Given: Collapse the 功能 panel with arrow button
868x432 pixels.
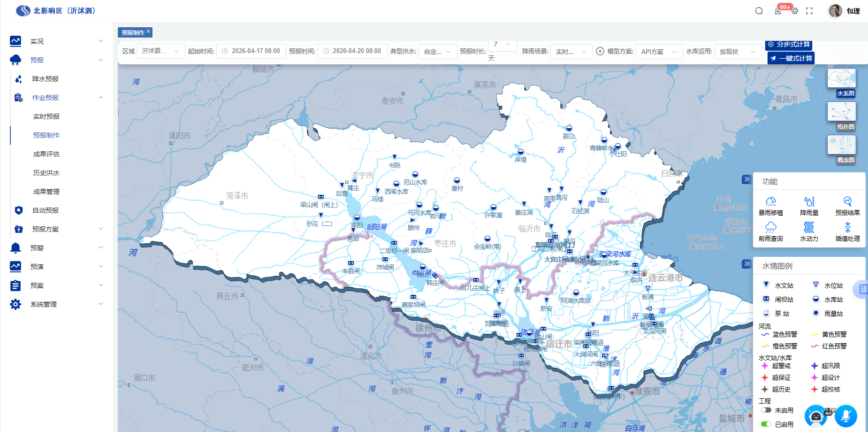Looking at the screenshot, I should [x=746, y=179].
